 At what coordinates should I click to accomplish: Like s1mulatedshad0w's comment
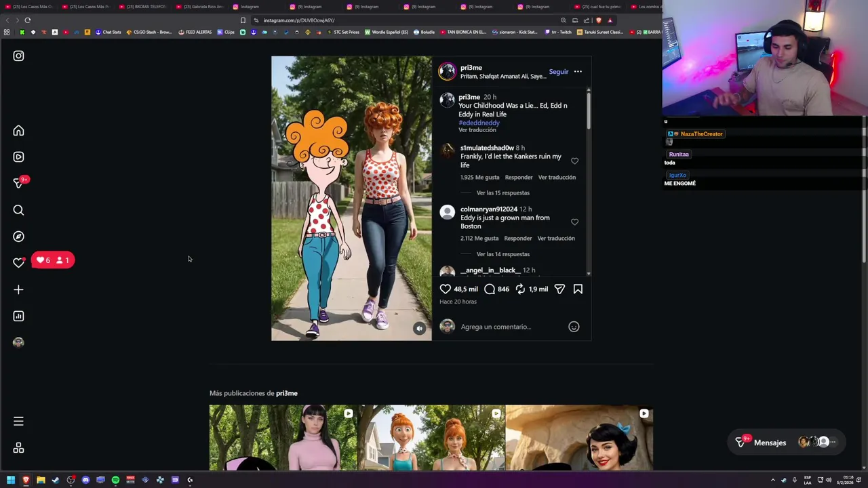pyautogui.click(x=574, y=161)
